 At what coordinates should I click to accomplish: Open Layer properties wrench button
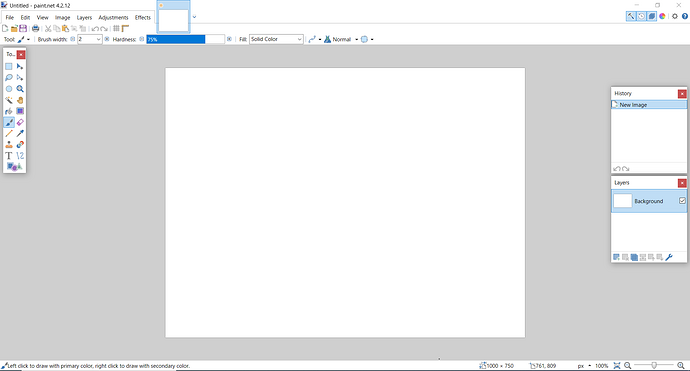click(669, 257)
